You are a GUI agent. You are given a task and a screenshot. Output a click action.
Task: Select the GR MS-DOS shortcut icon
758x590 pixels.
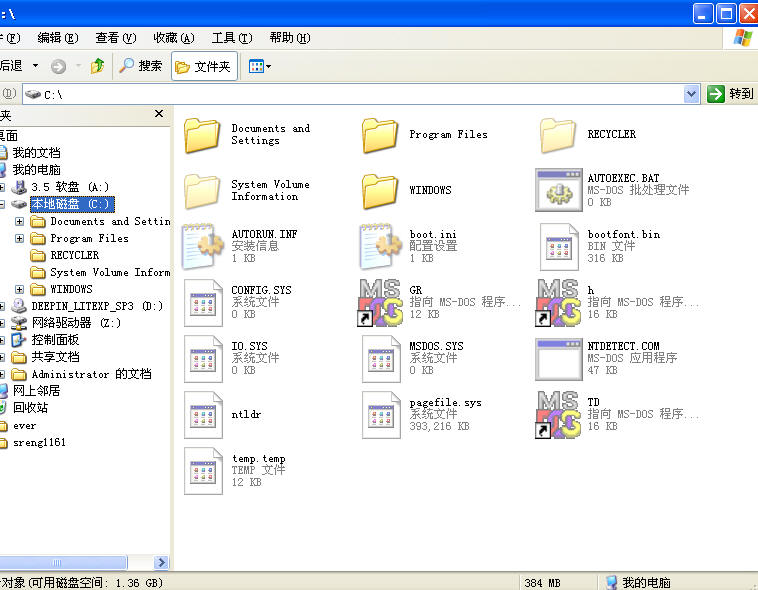pyautogui.click(x=380, y=303)
